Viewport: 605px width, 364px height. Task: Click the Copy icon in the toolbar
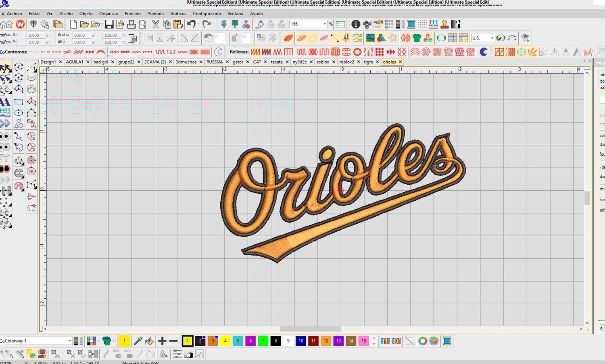167,24
